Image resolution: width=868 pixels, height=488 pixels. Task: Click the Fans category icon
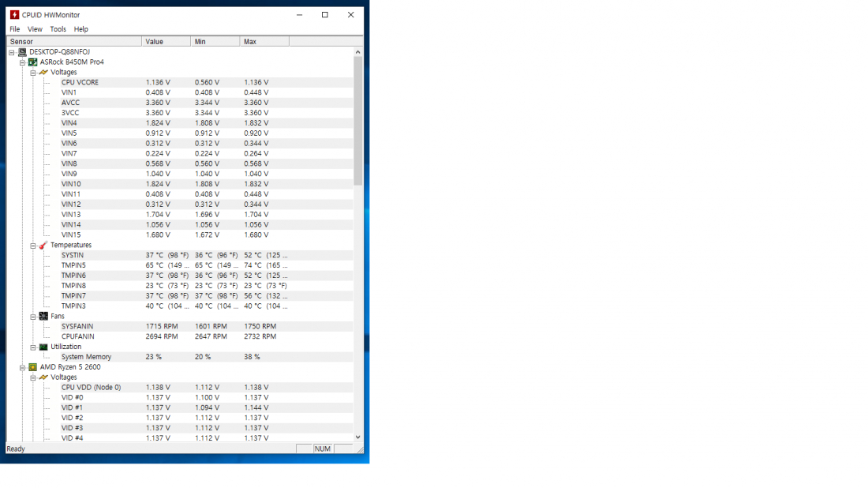tap(43, 317)
